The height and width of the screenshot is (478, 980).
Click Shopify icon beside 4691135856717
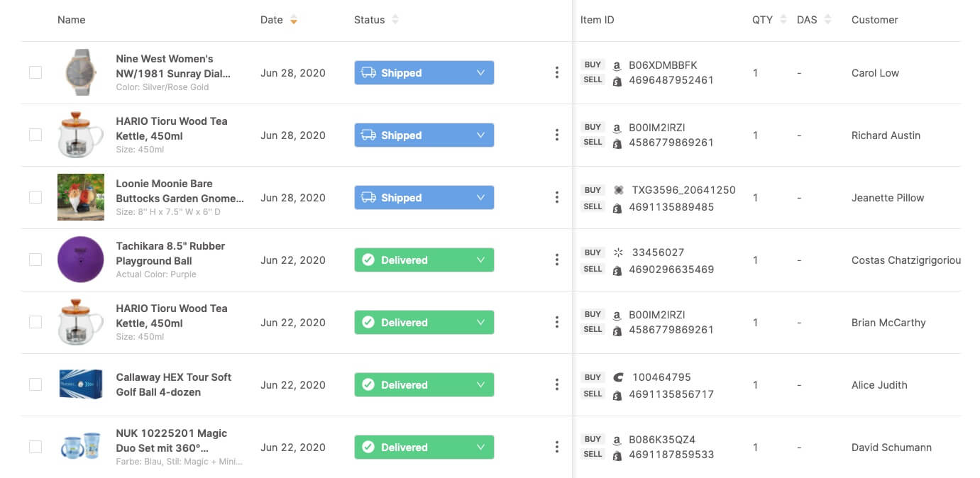617,394
